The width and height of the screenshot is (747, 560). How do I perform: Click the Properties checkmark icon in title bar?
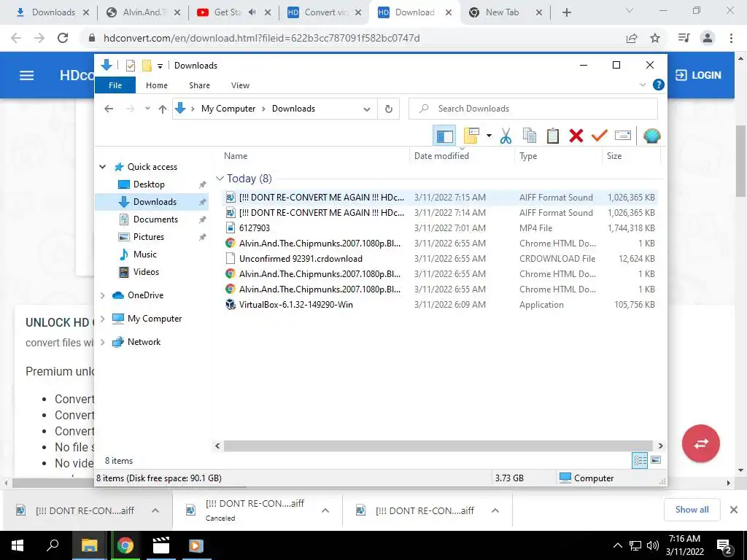coord(131,66)
